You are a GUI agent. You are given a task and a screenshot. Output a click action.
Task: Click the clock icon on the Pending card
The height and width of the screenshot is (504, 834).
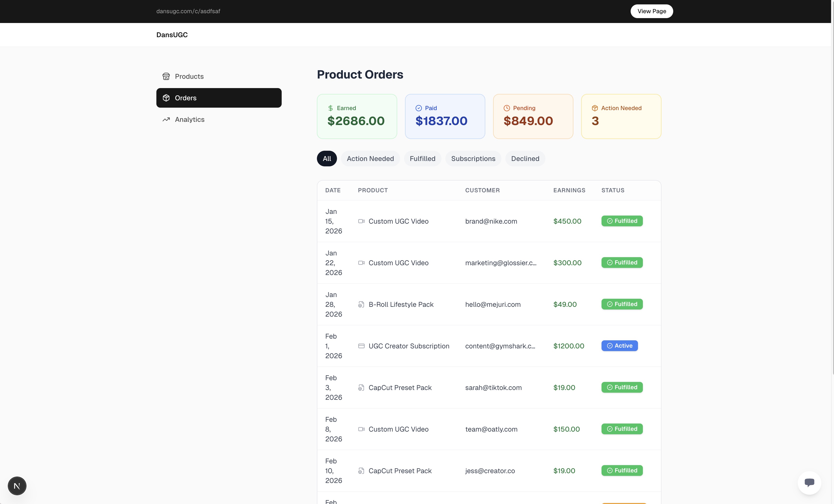click(x=507, y=108)
